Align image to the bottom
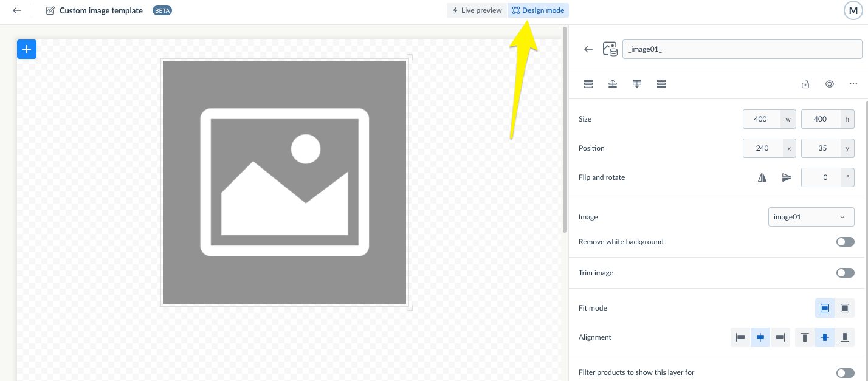868x381 pixels. 845,337
